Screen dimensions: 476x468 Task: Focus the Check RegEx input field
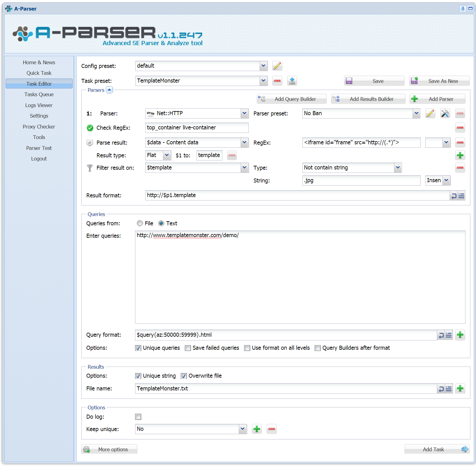pos(197,128)
